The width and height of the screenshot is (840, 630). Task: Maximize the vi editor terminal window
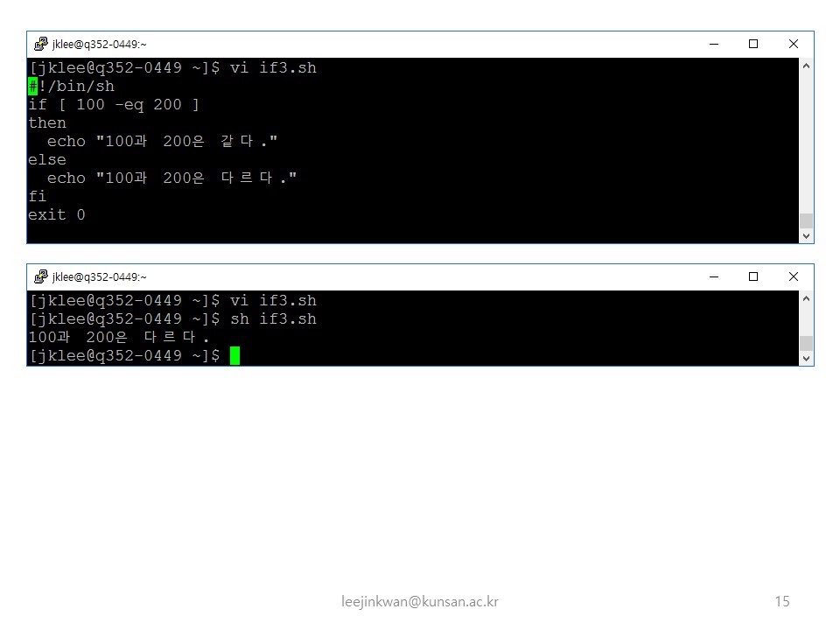(x=752, y=44)
